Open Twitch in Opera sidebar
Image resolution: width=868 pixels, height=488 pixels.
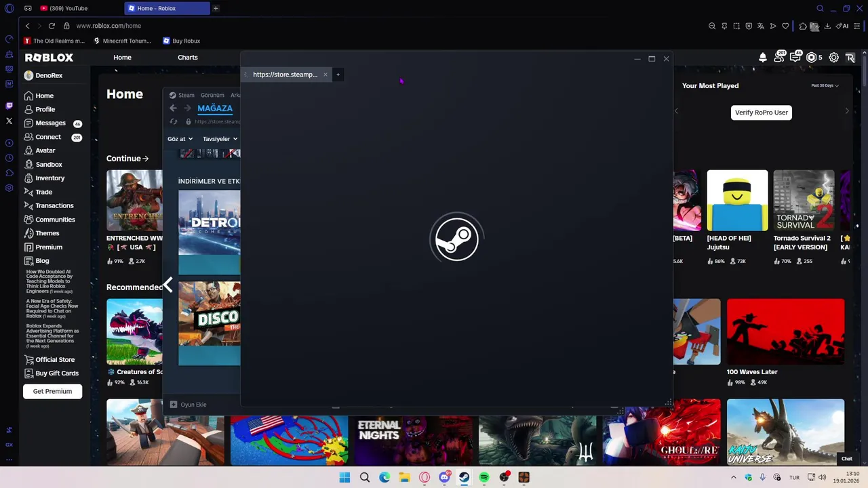coord(9,106)
